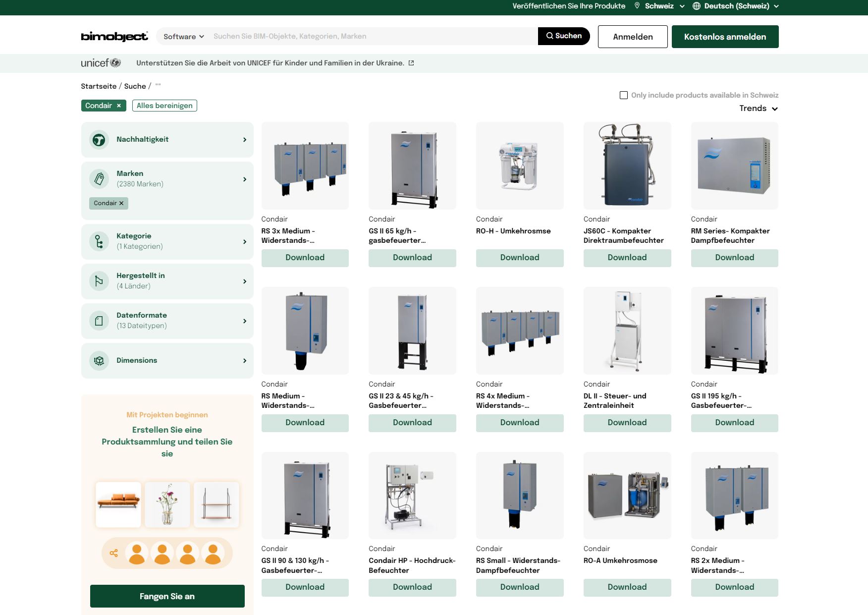Screen dimensions: 868x615
Task: Download JS60C Kompakter Direktraumbefeuchter
Action: (x=627, y=258)
